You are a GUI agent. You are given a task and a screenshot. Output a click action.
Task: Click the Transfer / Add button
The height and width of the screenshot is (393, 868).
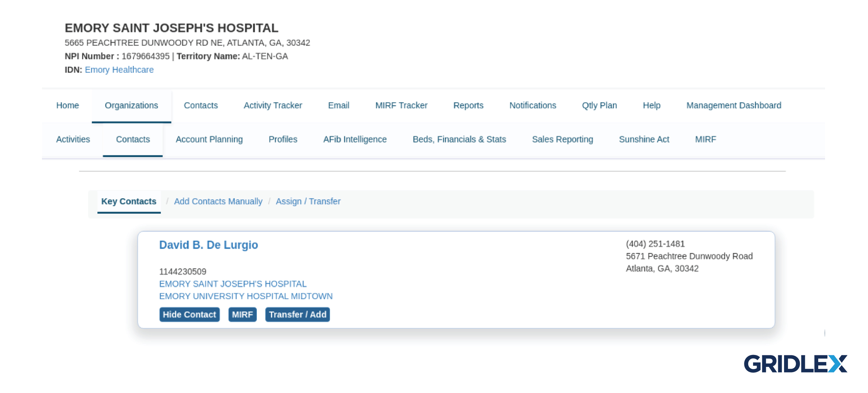pos(298,315)
